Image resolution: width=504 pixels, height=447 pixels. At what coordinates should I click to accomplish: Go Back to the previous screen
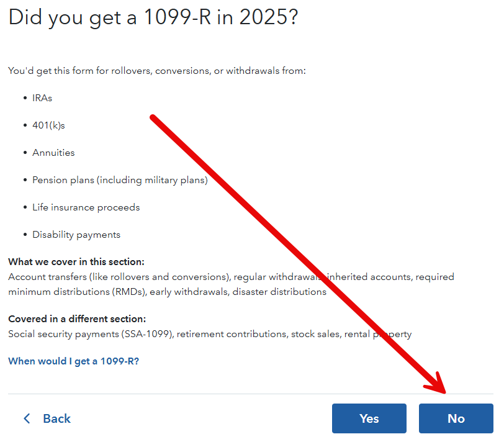56,418
